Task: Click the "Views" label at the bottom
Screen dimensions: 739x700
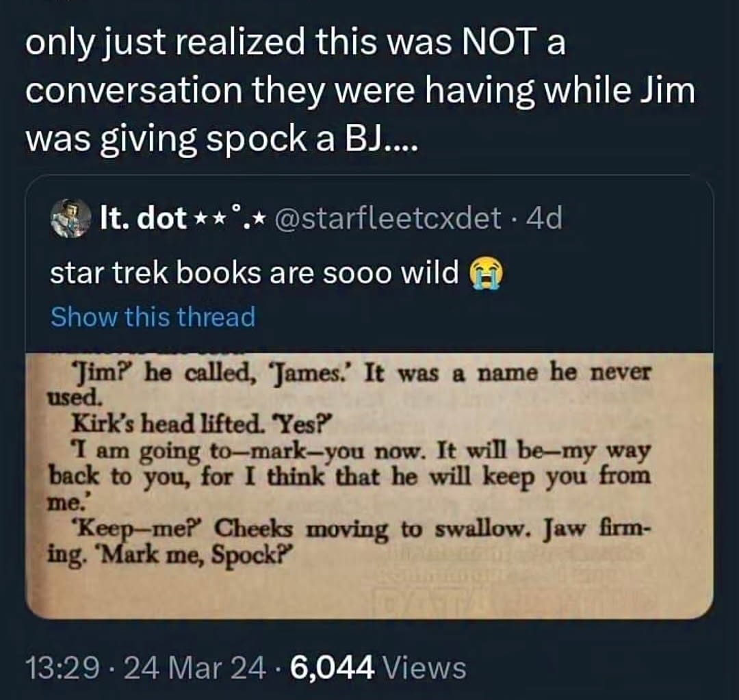Action: 424,668
